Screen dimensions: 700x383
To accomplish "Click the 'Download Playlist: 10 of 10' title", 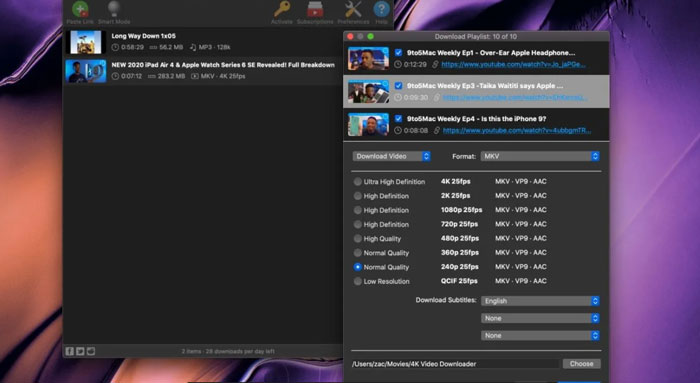I will point(476,37).
